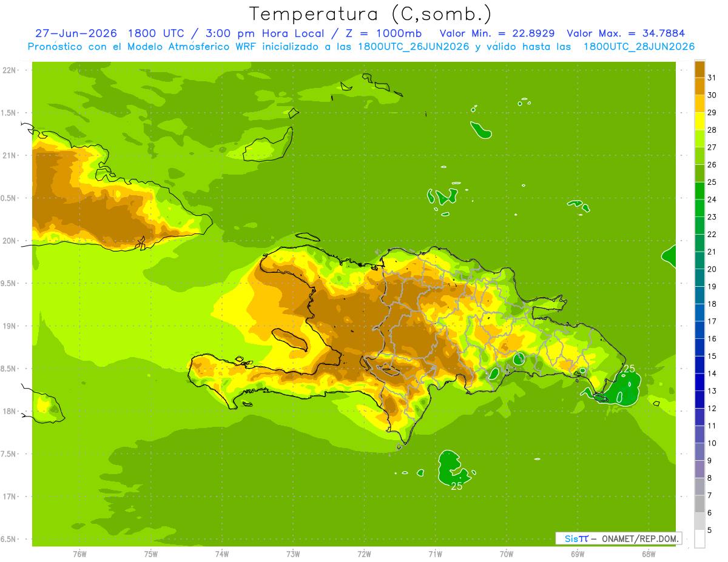Click the longitude axis label "71W"
Image resolution: width=728 pixels, height=562 pixels.
tap(435, 554)
